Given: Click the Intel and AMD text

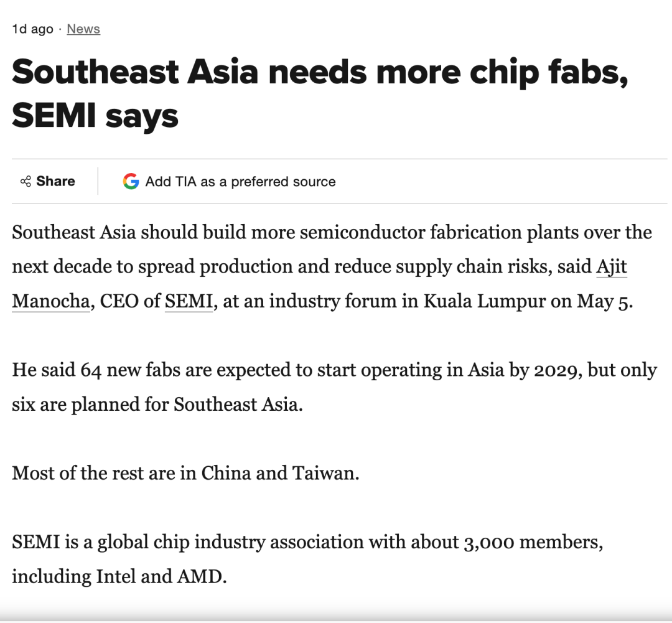Looking at the screenshot, I should pos(161,577).
